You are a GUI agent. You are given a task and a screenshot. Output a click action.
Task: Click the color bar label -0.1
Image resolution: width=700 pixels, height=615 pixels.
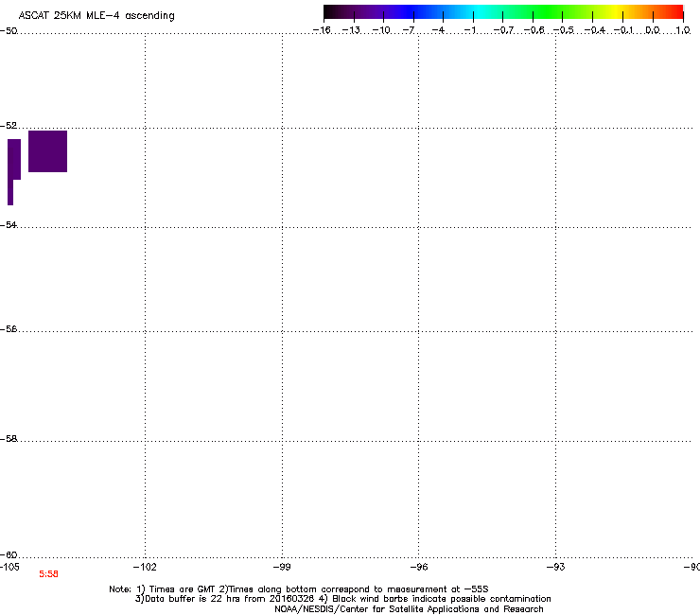pos(623,30)
